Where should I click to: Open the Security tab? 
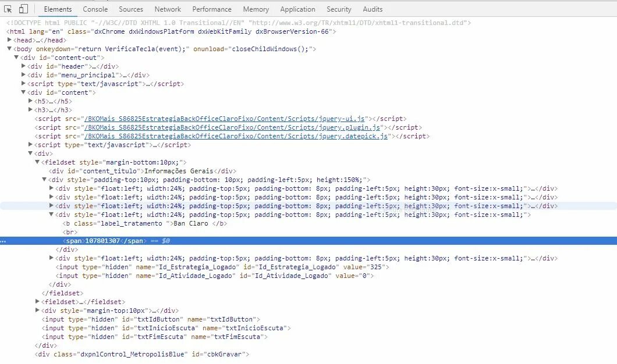339,9
